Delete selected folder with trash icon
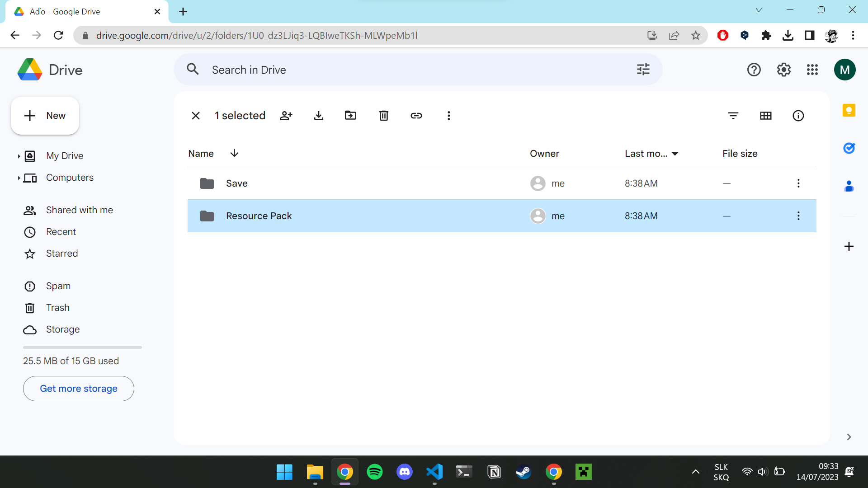This screenshot has width=868, height=488. 384,116
